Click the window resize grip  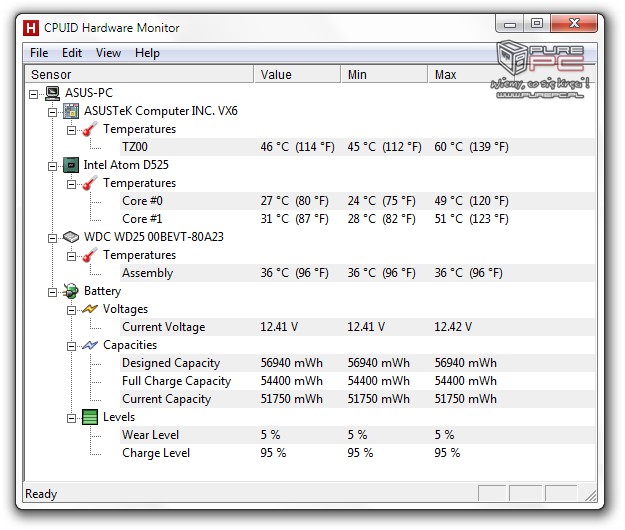pyautogui.click(x=591, y=495)
